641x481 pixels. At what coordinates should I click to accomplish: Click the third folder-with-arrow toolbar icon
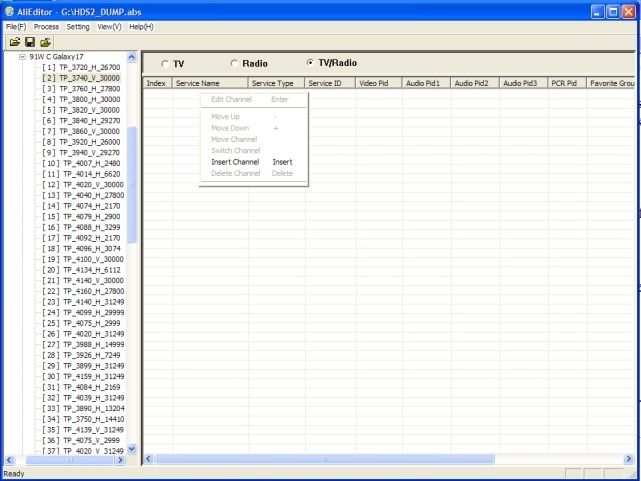[x=45, y=42]
